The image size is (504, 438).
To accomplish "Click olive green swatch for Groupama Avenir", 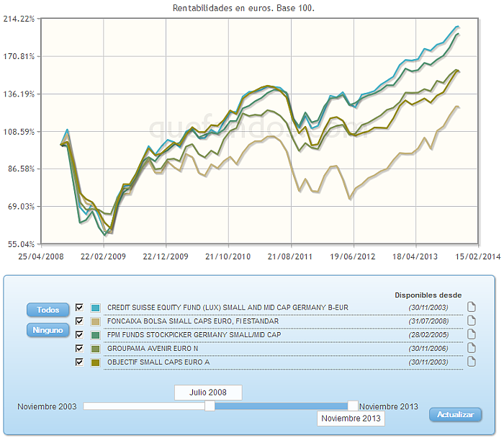I will [96, 349].
